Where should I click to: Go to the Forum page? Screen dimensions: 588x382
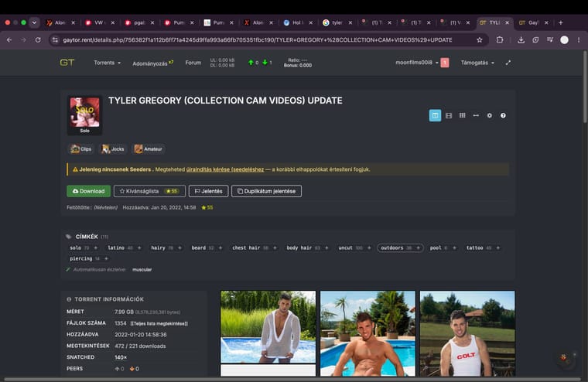[193, 63]
